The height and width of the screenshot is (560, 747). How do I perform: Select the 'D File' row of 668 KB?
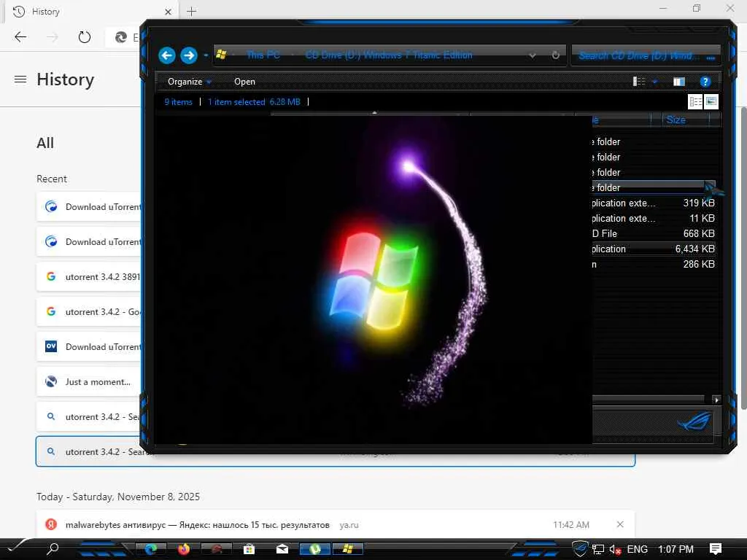click(x=654, y=233)
